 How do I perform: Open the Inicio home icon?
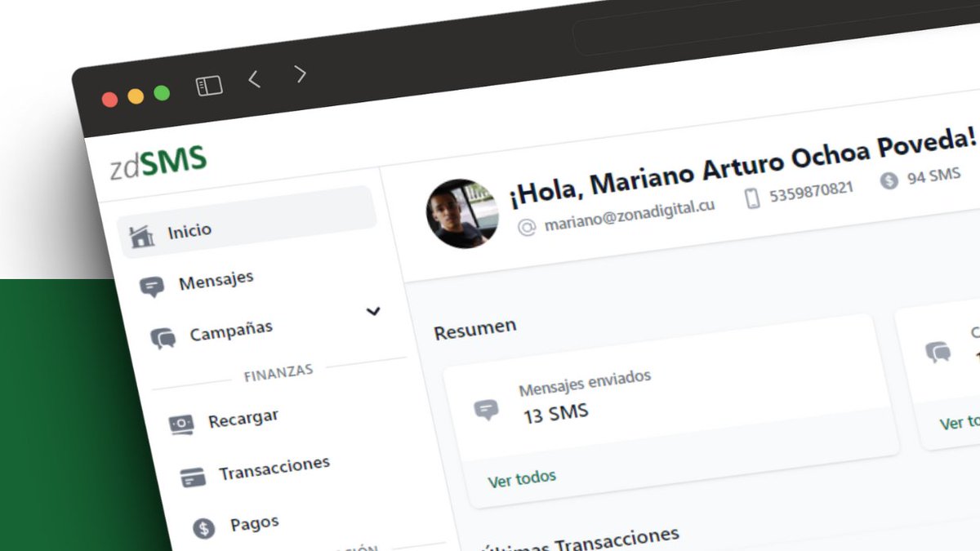[142, 237]
